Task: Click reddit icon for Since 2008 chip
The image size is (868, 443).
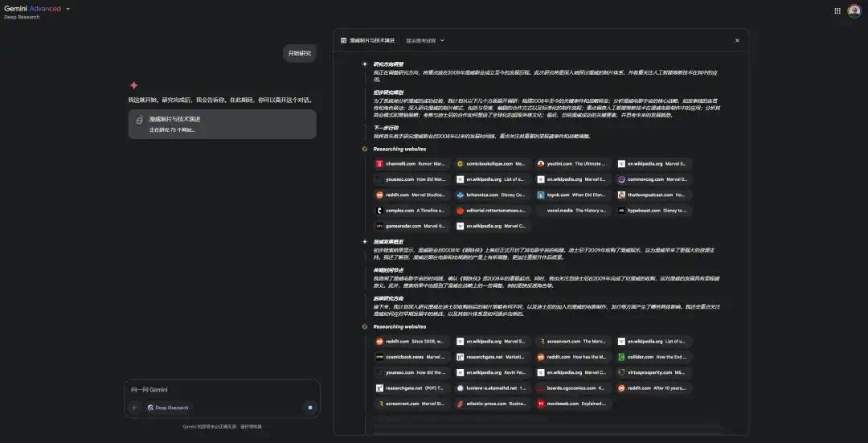Action: point(379,342)
